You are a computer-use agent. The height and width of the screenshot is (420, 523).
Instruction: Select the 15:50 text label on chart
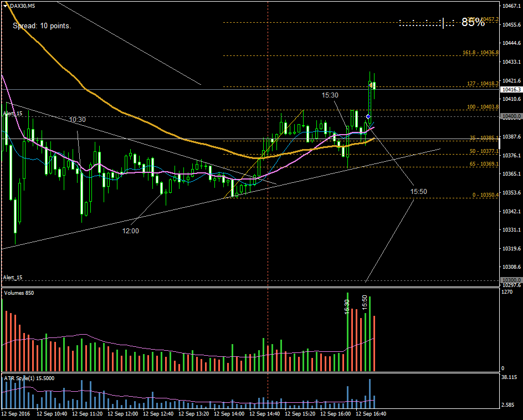click(418, 191)
